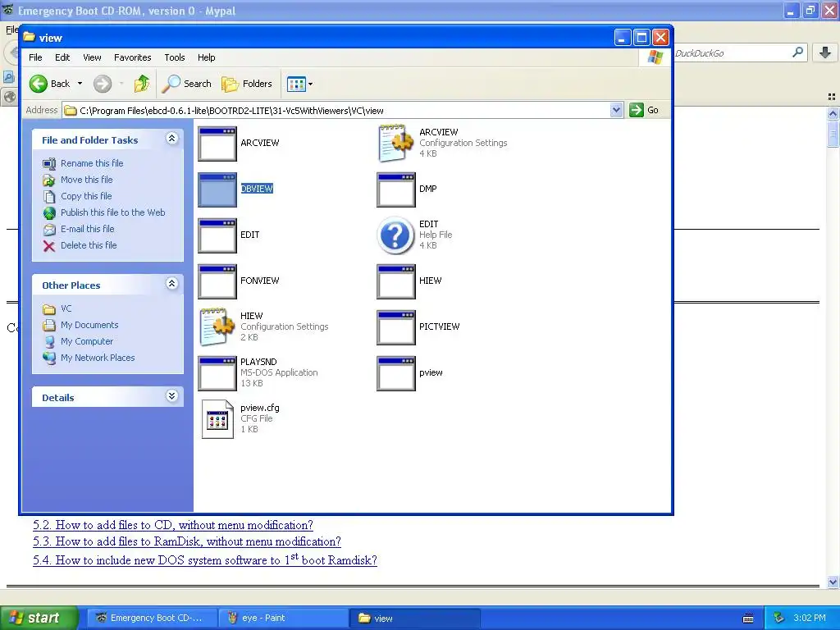Click the Go button next to address bar
The image size is (840, 630).
(644, 110)
